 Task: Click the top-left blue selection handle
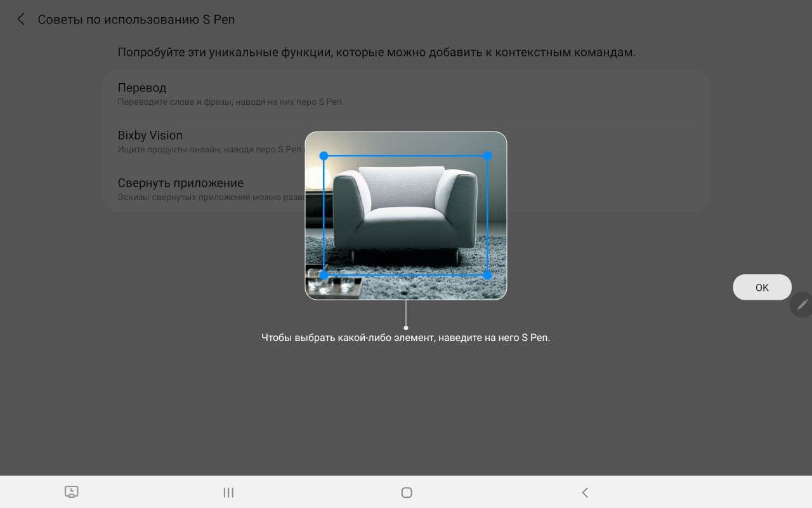click(x=324, y=156)
